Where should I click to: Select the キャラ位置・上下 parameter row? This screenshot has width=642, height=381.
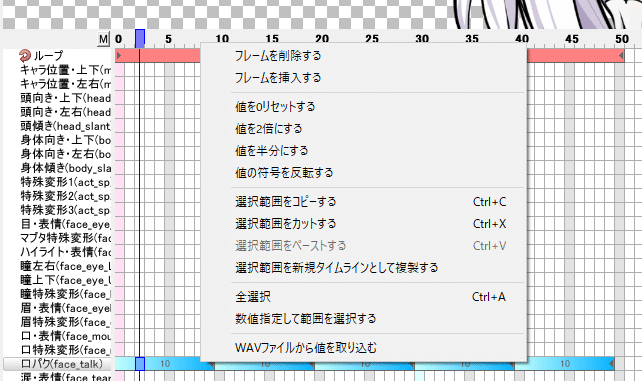(66, 70)
